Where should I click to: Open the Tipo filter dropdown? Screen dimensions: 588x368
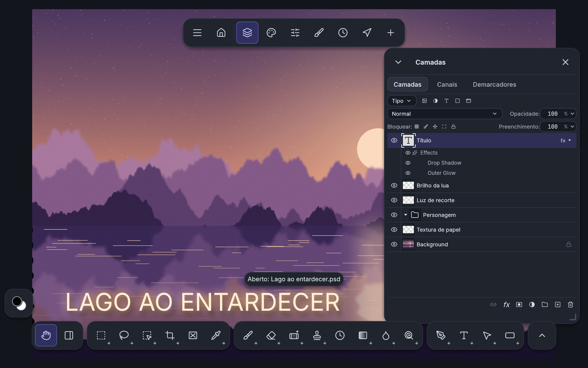pyautogui.click(x=402, y=101)
